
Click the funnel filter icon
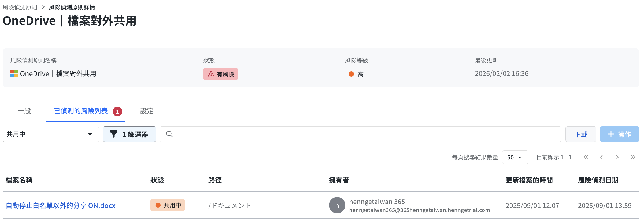(x=114, y=134)
